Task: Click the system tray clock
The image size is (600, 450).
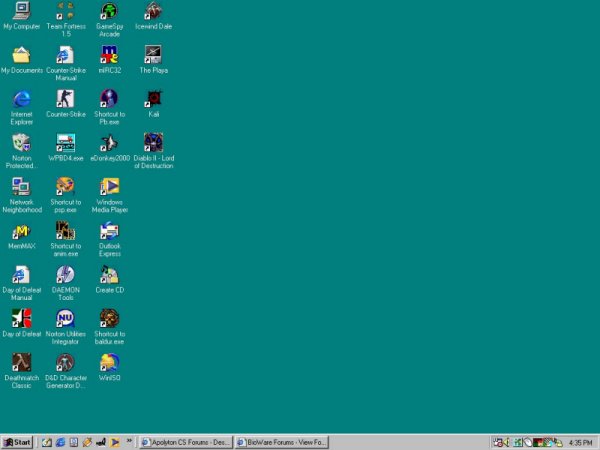Action: (x=580, y=442)
